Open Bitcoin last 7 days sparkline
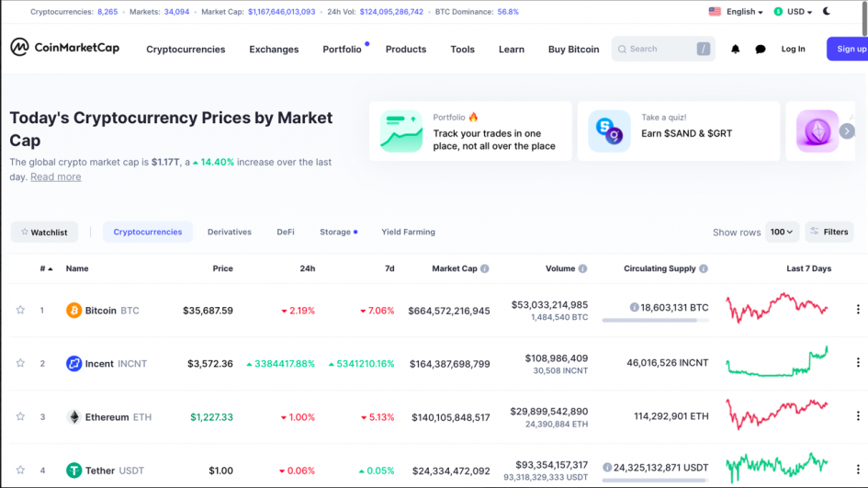Viewport: 868px width, 488px height. (x=777, y=308)
